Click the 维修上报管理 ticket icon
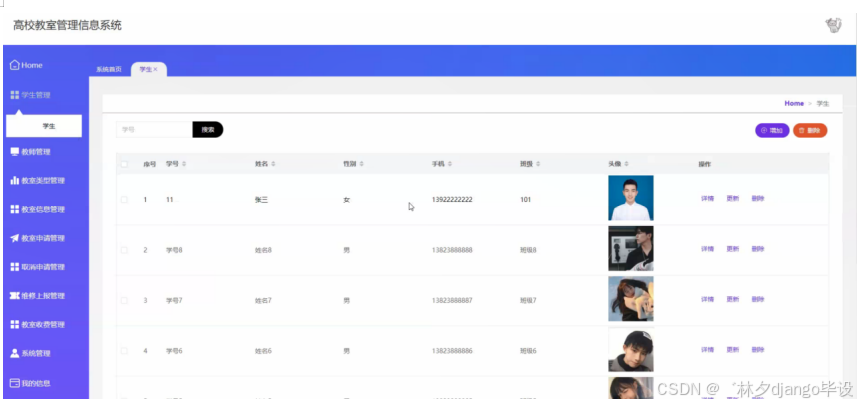The width and height of the screenshot is (857, 404). pos(15,296)
